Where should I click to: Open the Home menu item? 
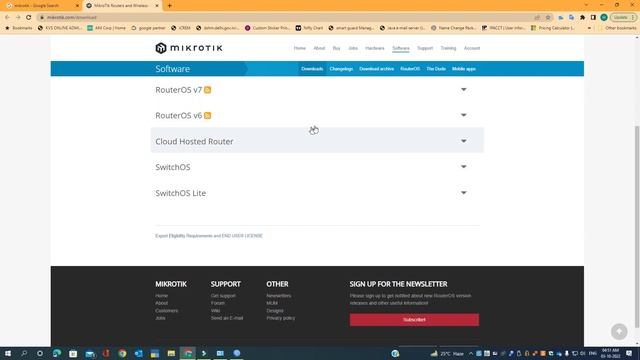tap(300, 48)
